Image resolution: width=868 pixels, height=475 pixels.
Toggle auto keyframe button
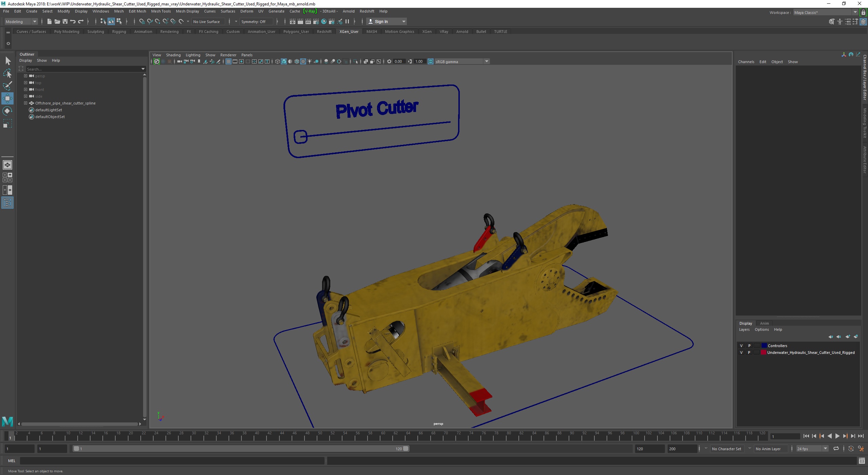click(x=851, y=449)
